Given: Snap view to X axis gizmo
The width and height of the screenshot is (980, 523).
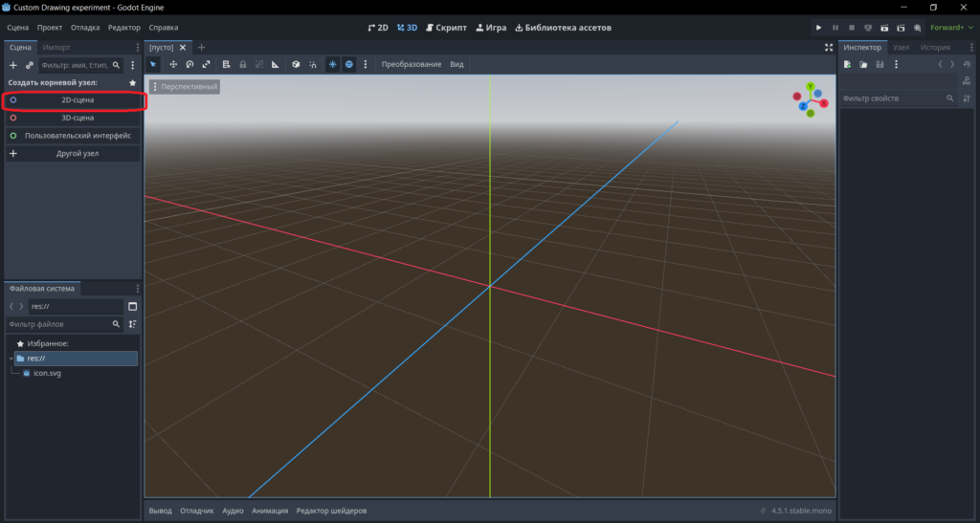Looking at the screenshot, I should (824, 103).
